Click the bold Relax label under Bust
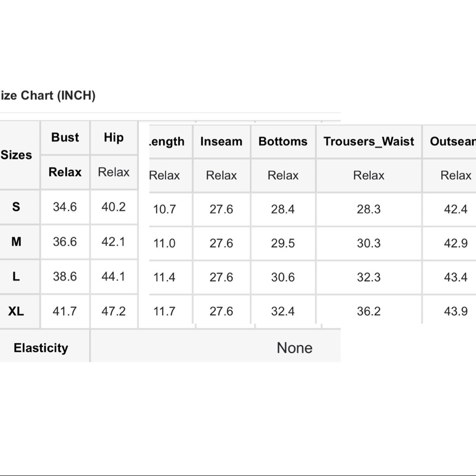 (65, 172)
